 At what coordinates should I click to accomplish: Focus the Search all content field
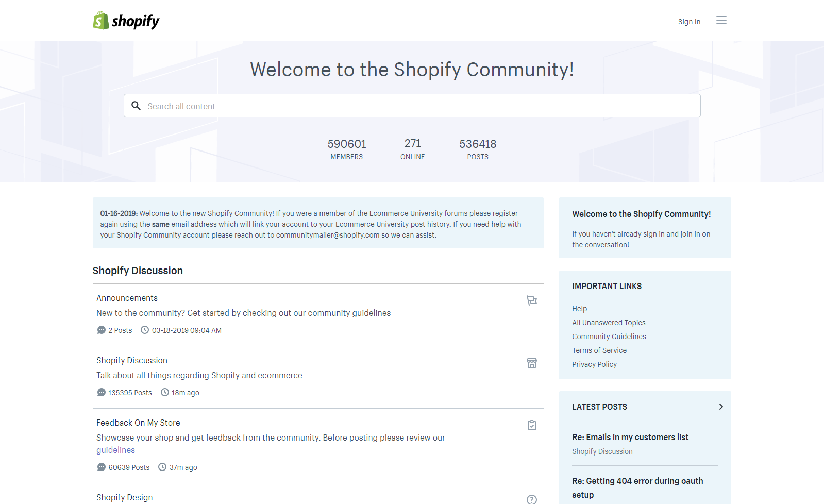click(412, 106)
